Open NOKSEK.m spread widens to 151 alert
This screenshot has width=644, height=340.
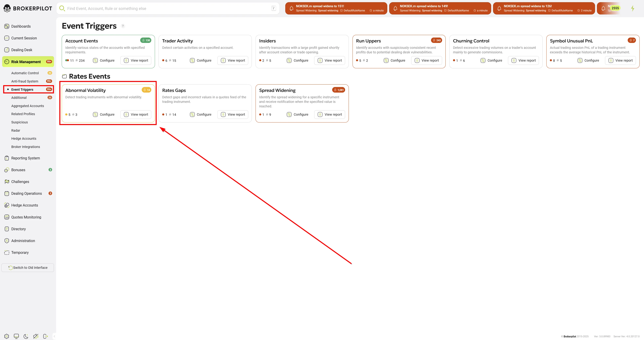336,8
